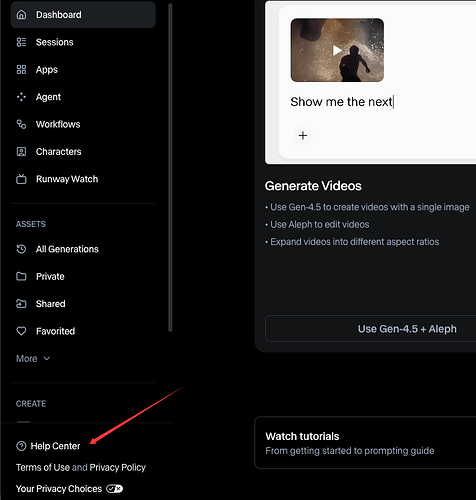The image size is (476, 500).
Task: Click the Agent sparkle icon
Action: point(21,97)
